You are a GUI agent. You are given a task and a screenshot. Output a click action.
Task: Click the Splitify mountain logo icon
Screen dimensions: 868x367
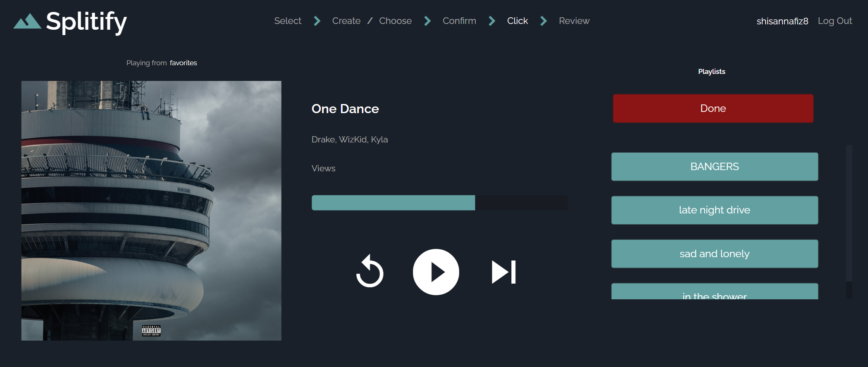(27, 21)
